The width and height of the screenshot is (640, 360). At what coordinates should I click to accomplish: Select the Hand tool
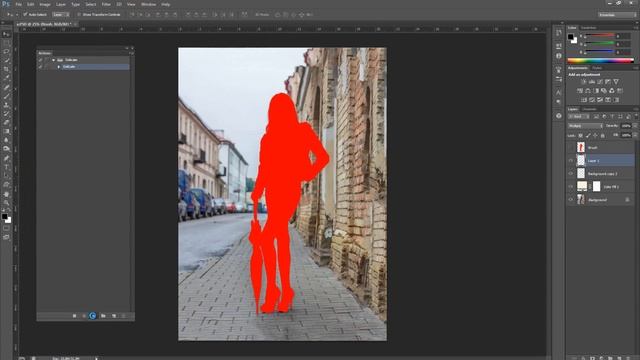(x=6, y=194)
